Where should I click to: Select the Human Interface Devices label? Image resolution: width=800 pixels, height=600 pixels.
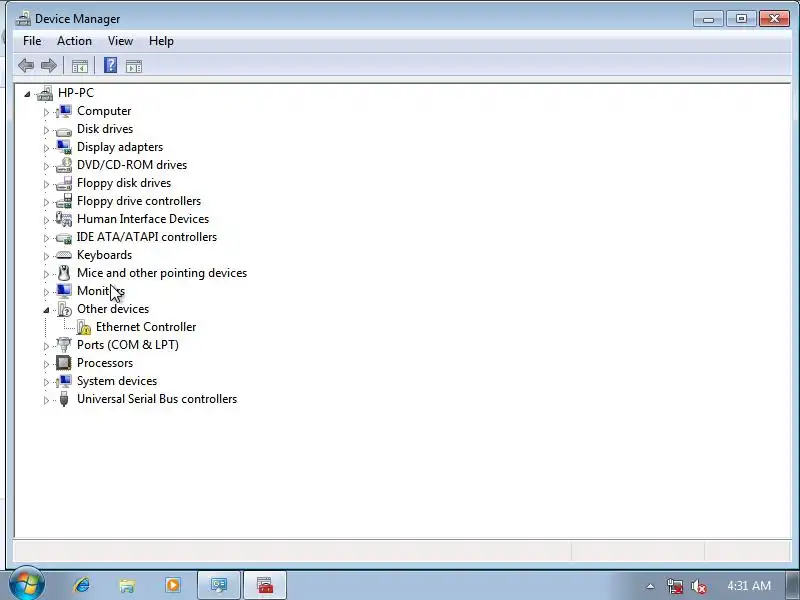pyautogui.click(x=143, y=219)
